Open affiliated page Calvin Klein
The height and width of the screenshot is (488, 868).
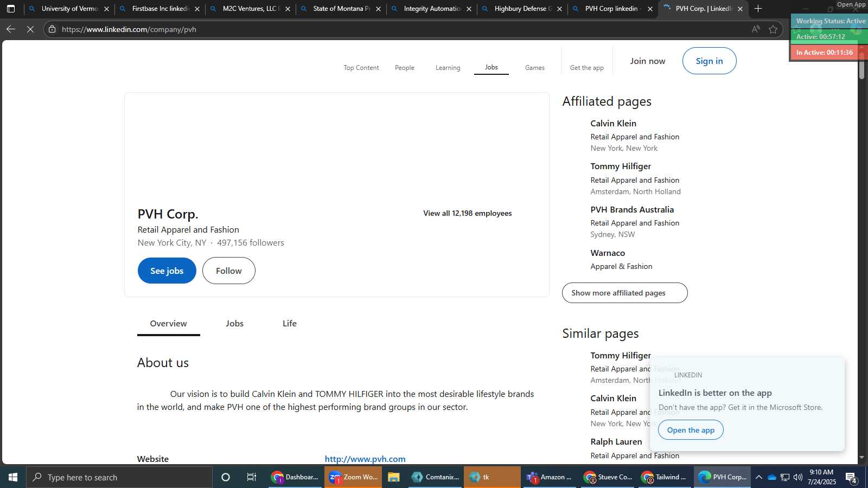(614, 123)
